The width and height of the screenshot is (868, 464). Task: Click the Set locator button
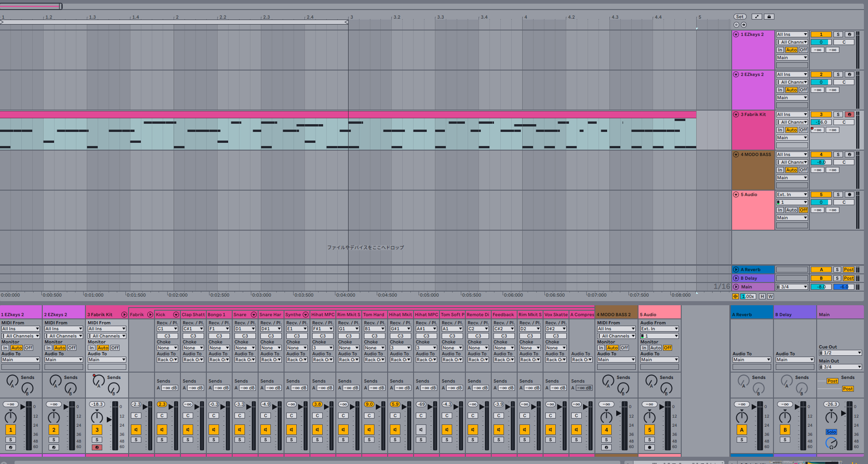pos(740,17)
